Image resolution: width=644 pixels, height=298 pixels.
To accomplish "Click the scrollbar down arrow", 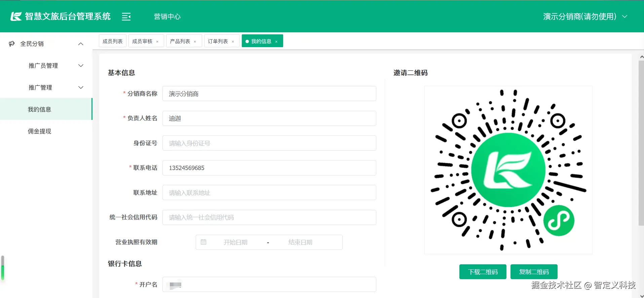I will (x=642, y=296).
